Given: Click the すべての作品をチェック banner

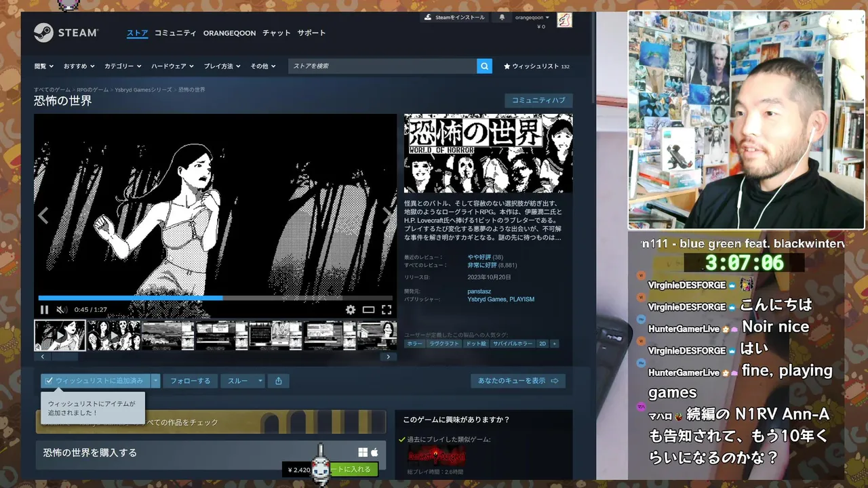Looking at the screenshot, I should click(211, 422).
